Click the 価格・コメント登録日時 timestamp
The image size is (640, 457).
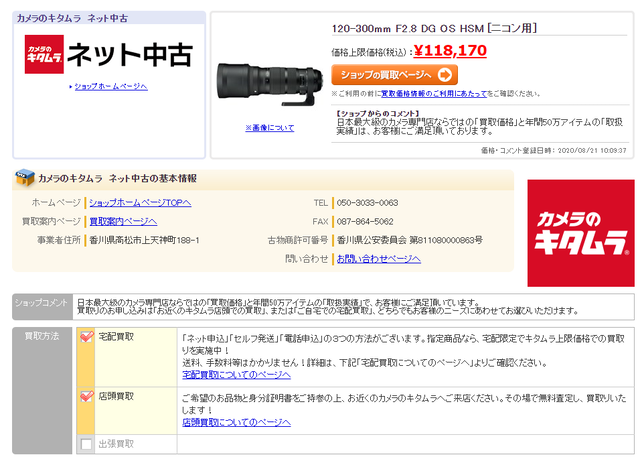coord(553,151)
